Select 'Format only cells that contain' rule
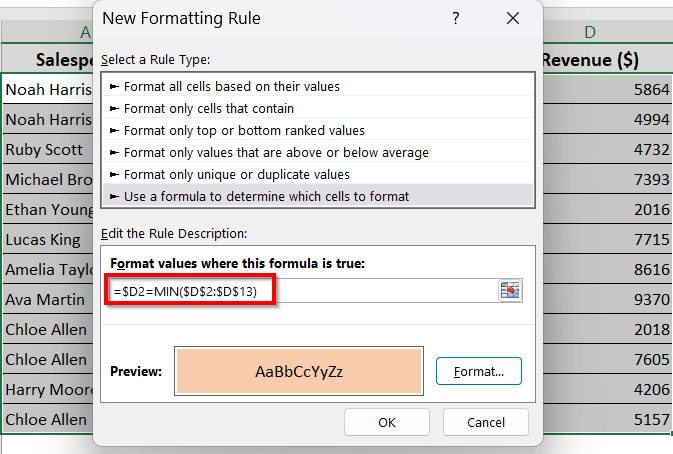The height and width of the screenshot is (454, 673). pyautogui.click(x=318, y=108)
